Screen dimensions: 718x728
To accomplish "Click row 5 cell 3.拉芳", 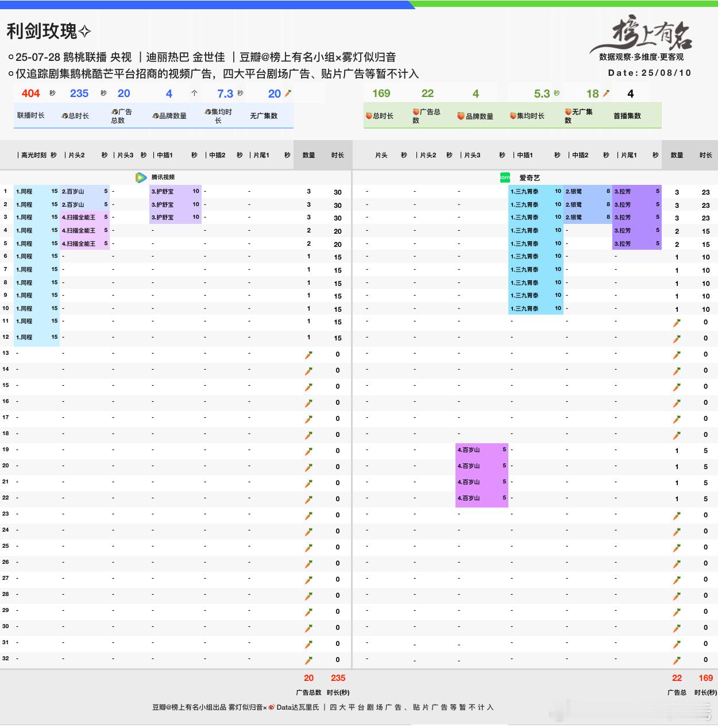I will pyautogui.click(x=637, y=243).
